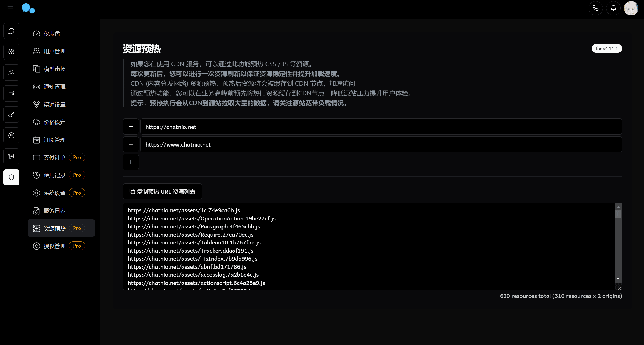Open the chat bubble icon in the icon rail
644x345 pixels.
tap(11, 31)
